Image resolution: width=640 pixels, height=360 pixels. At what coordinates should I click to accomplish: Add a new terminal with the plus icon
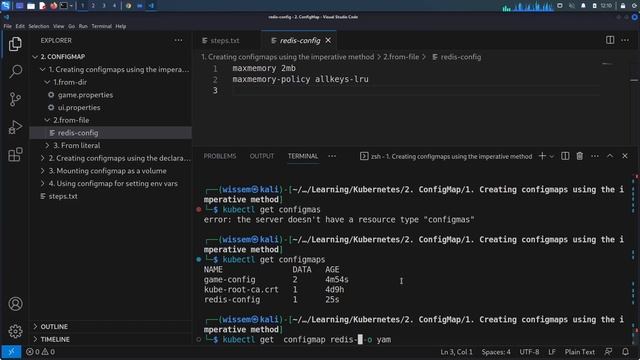542,156
